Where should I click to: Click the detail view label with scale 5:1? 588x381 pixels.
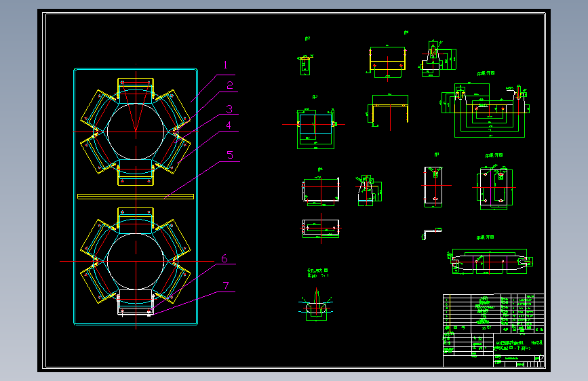coord(317,273)
